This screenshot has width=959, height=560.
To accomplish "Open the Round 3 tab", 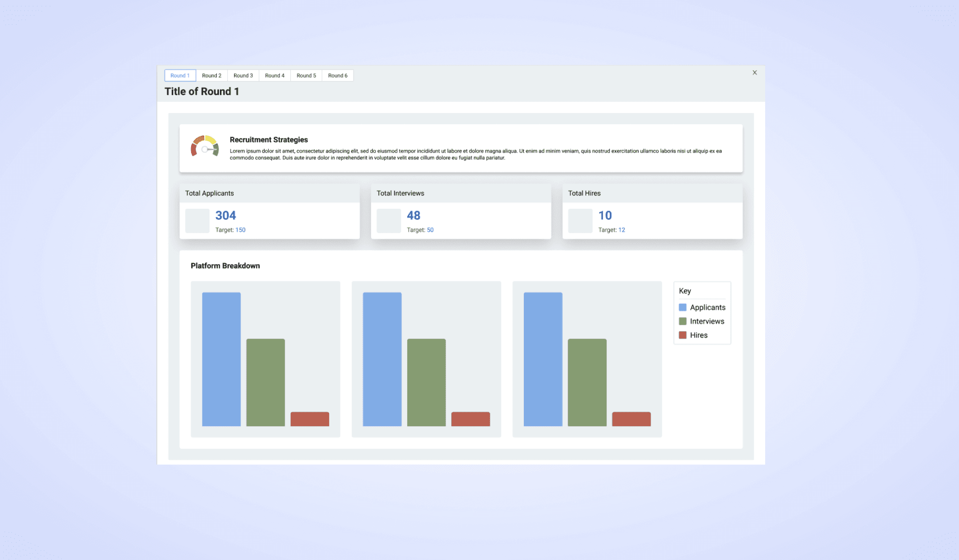I will click(x=243, y=76).
